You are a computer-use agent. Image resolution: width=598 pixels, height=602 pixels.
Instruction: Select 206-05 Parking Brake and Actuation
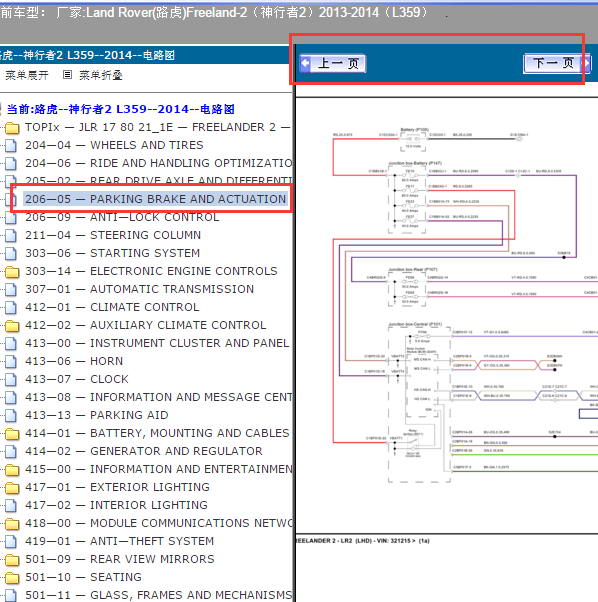[x=155, y=199]
